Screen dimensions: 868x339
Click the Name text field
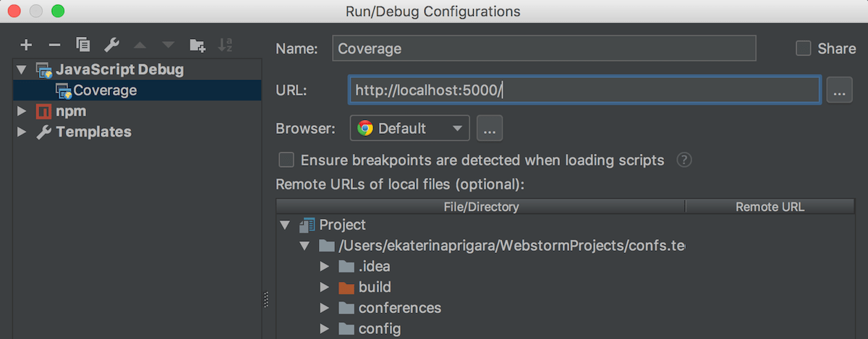click(544, 48)
